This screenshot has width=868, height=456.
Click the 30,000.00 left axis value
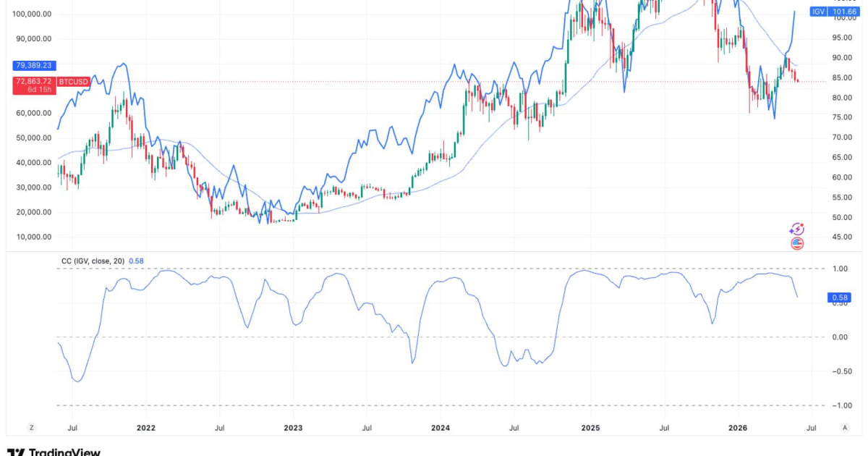click(x=34, y=187)
